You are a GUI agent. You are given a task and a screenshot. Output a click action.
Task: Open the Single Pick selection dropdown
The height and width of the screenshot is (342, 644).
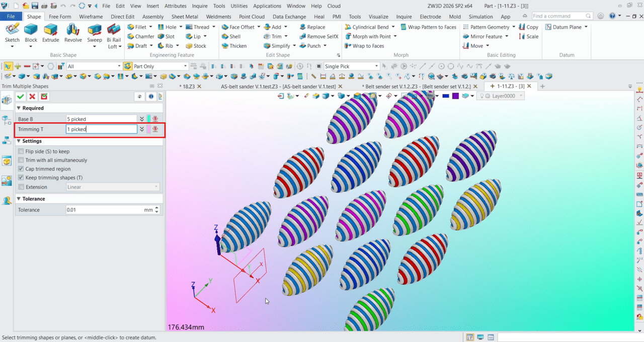379,66
